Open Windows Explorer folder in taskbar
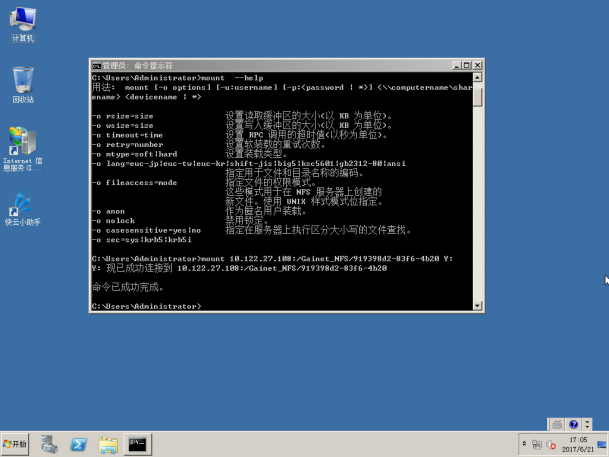This screenshot has width=609, height=457. 108,444
